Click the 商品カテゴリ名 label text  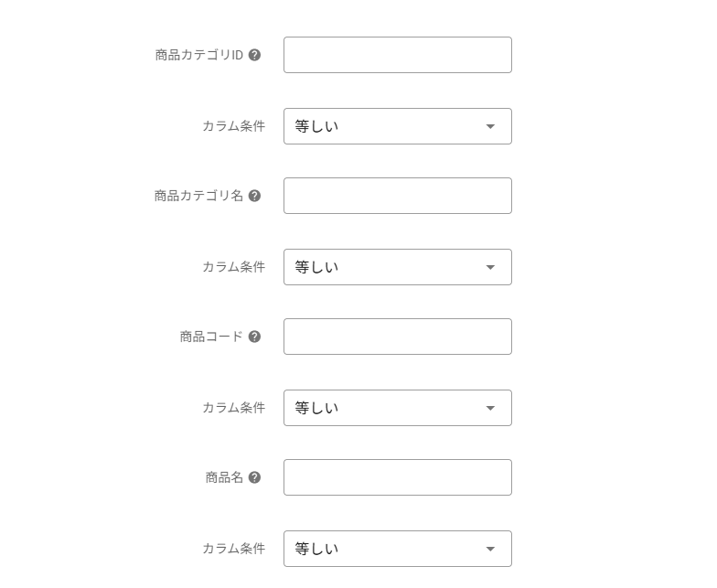tap(198, 196)
